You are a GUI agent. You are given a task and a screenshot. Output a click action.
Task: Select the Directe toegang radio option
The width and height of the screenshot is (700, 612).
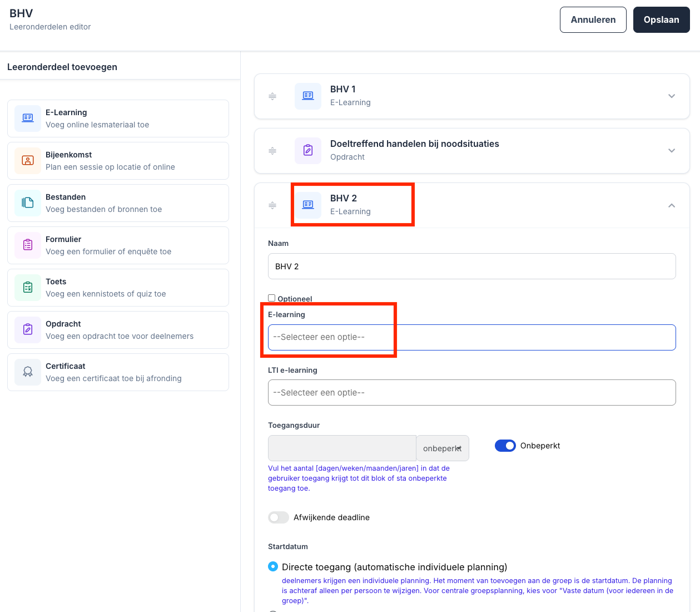[x=273, y=567]
